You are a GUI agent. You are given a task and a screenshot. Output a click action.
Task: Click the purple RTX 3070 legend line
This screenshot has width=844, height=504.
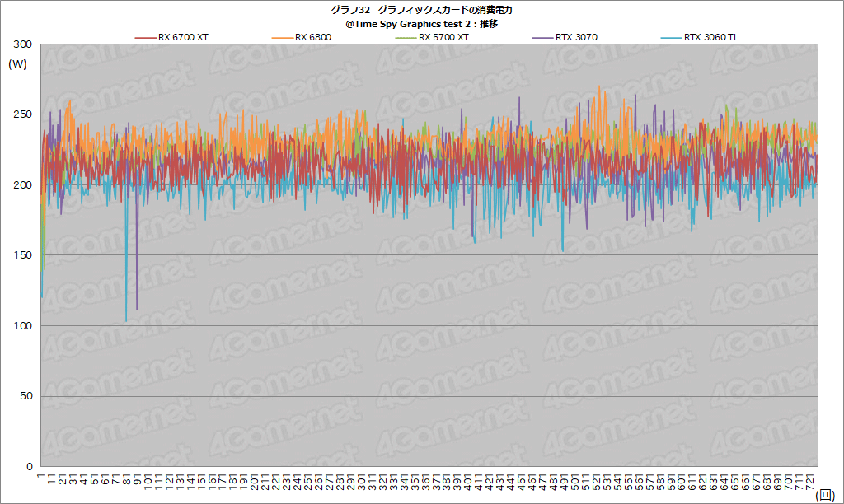(x=542, y=38)
